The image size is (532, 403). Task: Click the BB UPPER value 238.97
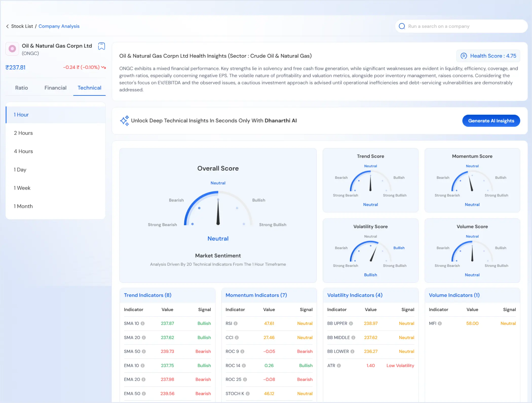pos(371,323)
